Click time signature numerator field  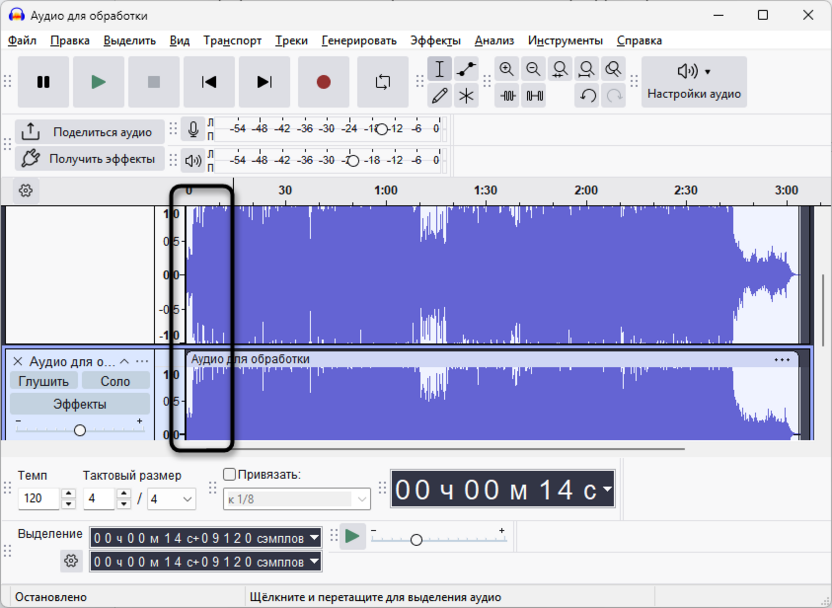(99, 499)
